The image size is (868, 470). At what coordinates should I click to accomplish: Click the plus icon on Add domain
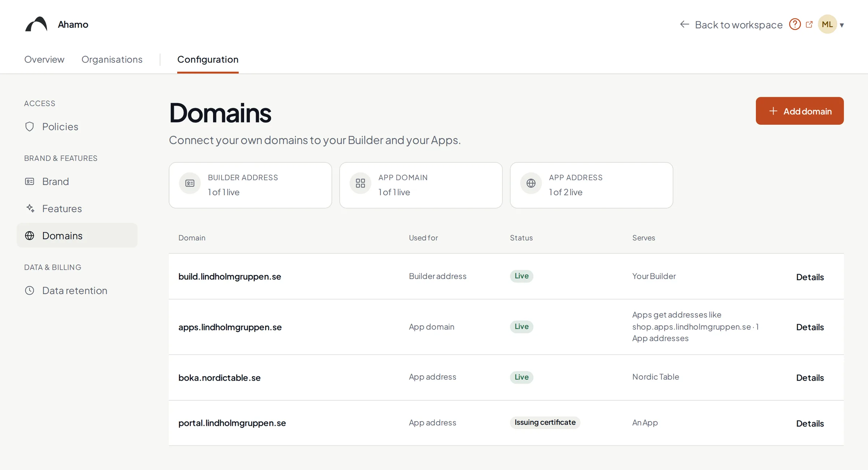pyautogui.click(x=773, y=111)
